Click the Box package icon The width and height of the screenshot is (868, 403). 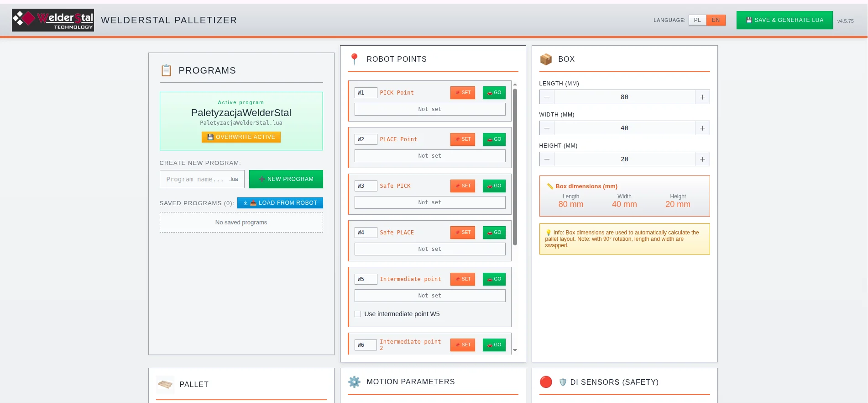coord(546,59)
